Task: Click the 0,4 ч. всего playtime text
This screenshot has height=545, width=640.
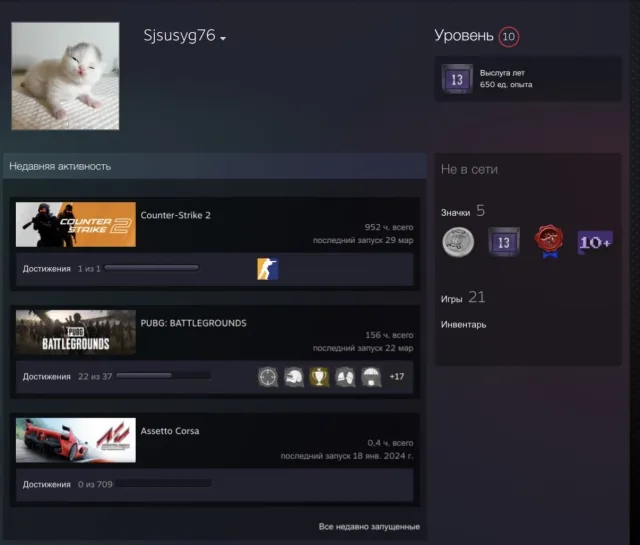Action: [x=390, y=443]
